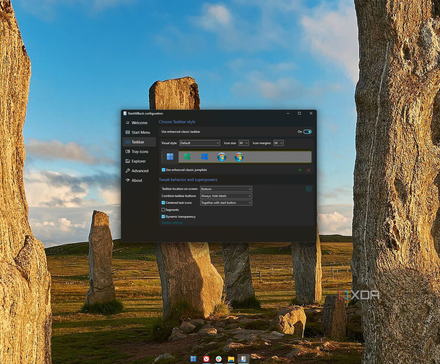440x364 pixels.
Task: Open the Advanced section
Action: [x=139, y=171]
